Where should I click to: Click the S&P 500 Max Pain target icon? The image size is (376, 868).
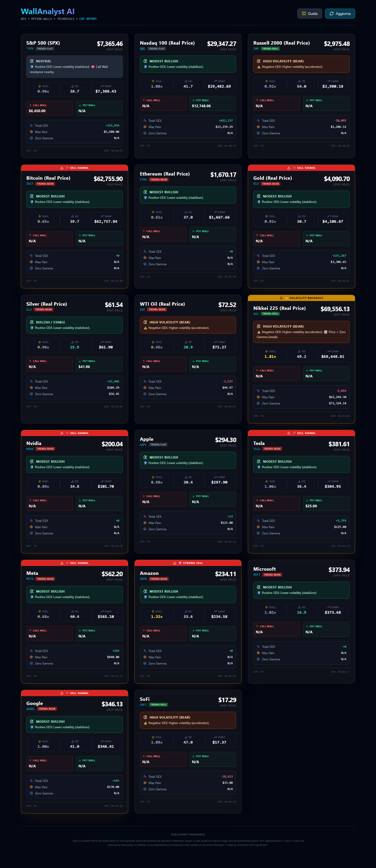(31, 132)
